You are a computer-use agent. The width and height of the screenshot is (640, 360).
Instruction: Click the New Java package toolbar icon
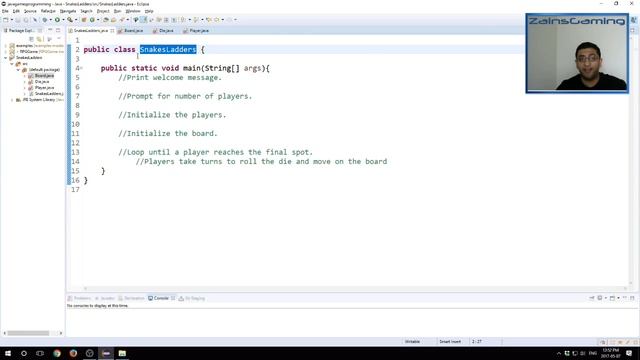click(x=84, y=20)
